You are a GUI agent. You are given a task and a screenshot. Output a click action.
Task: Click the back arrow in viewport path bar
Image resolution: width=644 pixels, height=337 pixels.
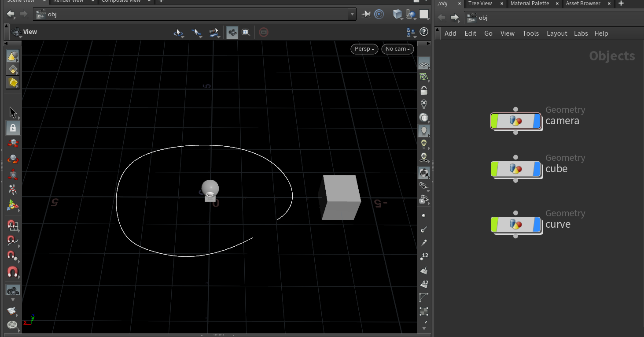[11, 15]
